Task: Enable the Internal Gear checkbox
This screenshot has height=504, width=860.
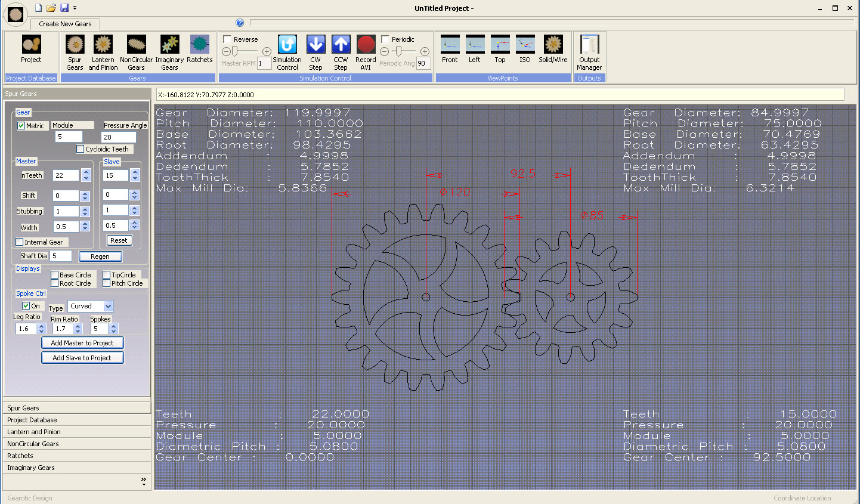Action: click(x=20, y=242)
